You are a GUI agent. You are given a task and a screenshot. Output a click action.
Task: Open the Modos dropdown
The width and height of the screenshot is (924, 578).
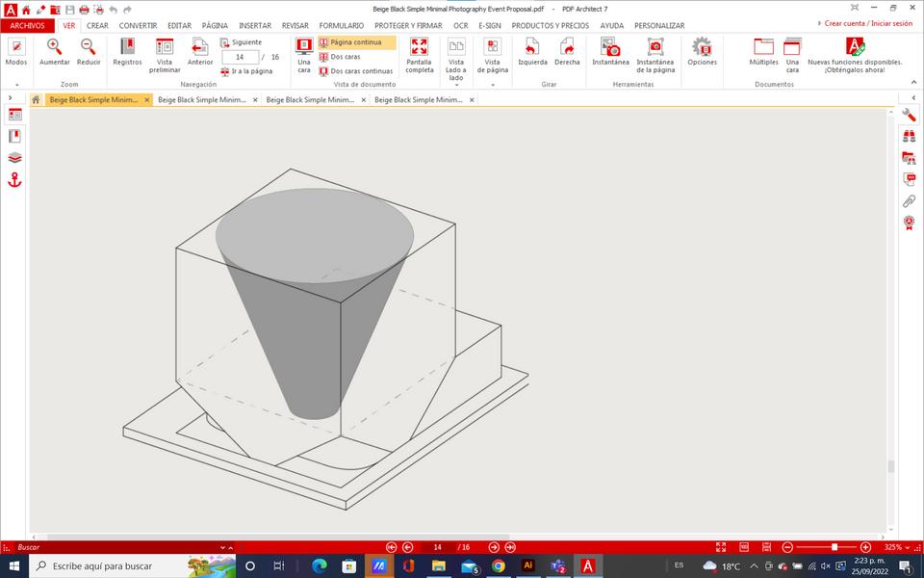(16, 85)
